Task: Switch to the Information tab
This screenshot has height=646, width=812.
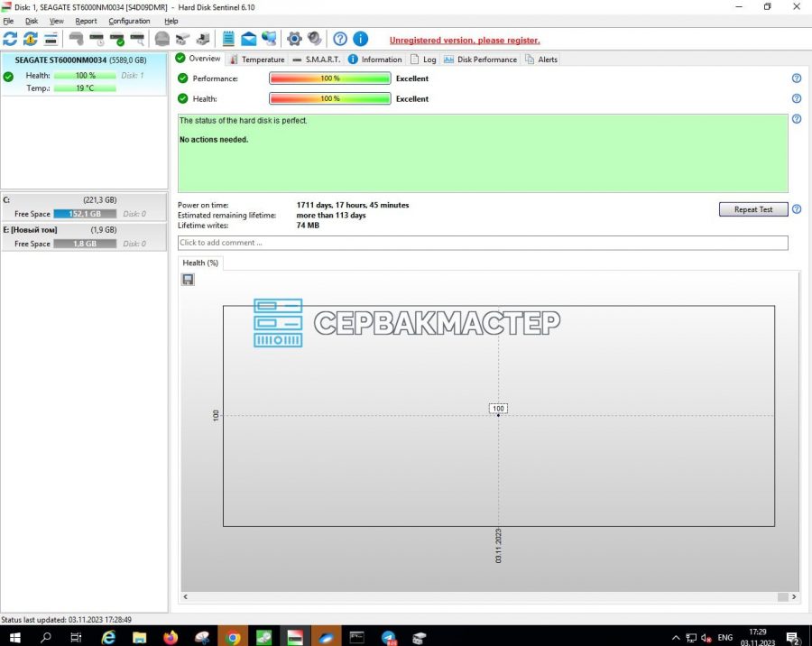Action: pos(375,60)
